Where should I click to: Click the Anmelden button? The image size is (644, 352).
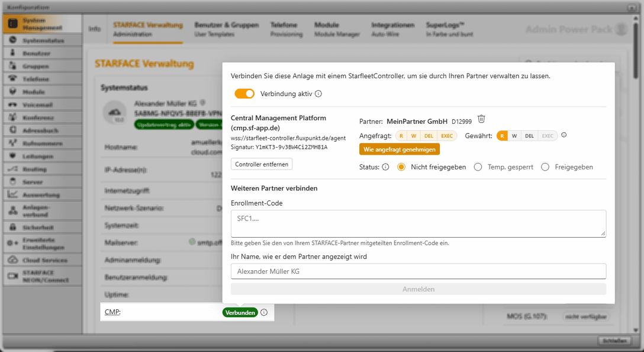coord(418,289)
